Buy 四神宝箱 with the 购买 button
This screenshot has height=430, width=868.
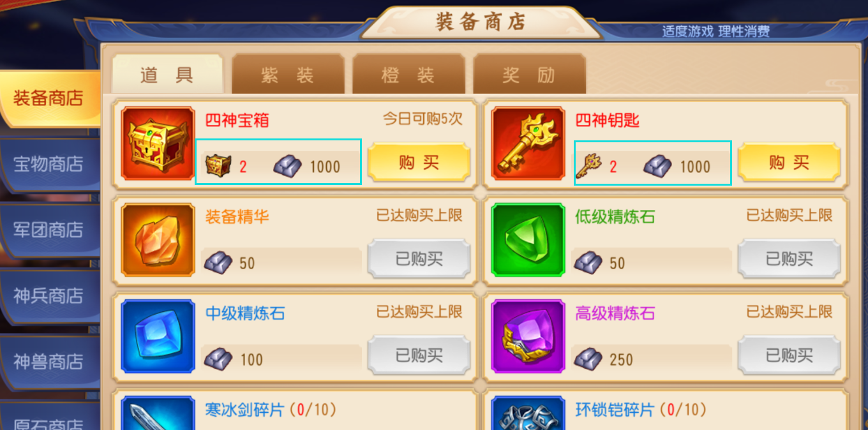(x=419, y=162)
